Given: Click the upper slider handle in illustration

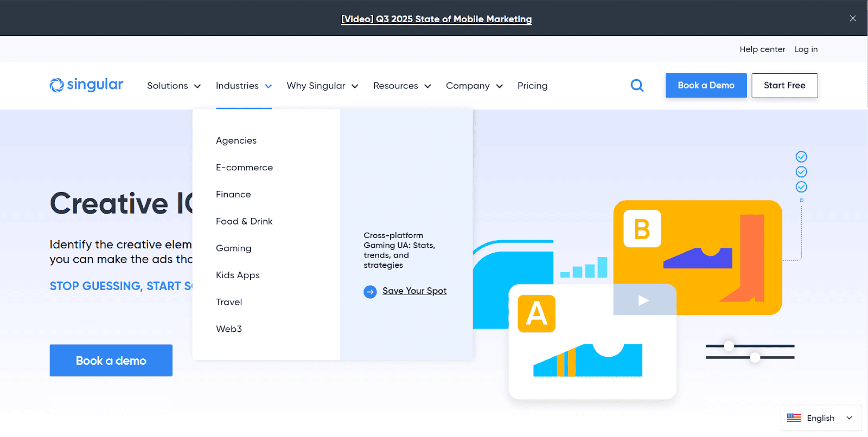Looking at the screenshot, I should (x=729, y=346).
